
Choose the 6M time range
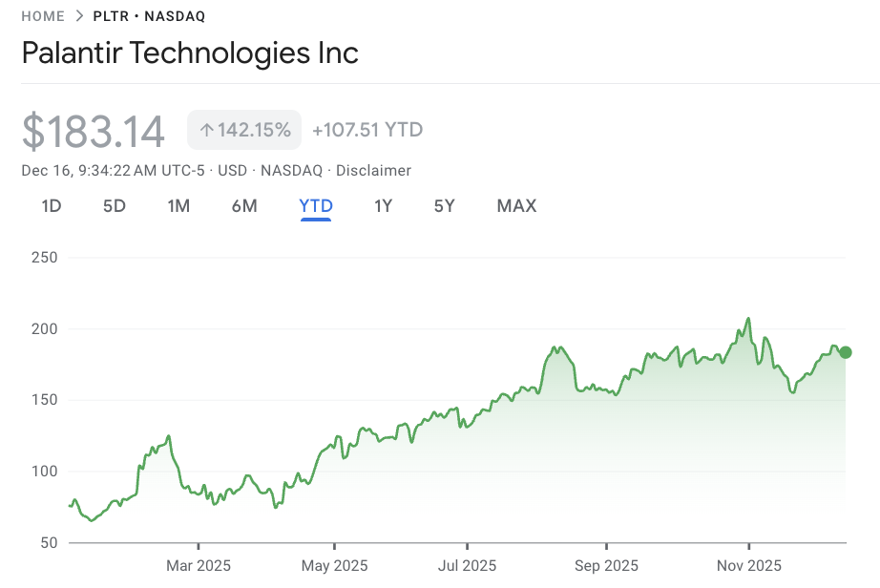pos(244,206)
